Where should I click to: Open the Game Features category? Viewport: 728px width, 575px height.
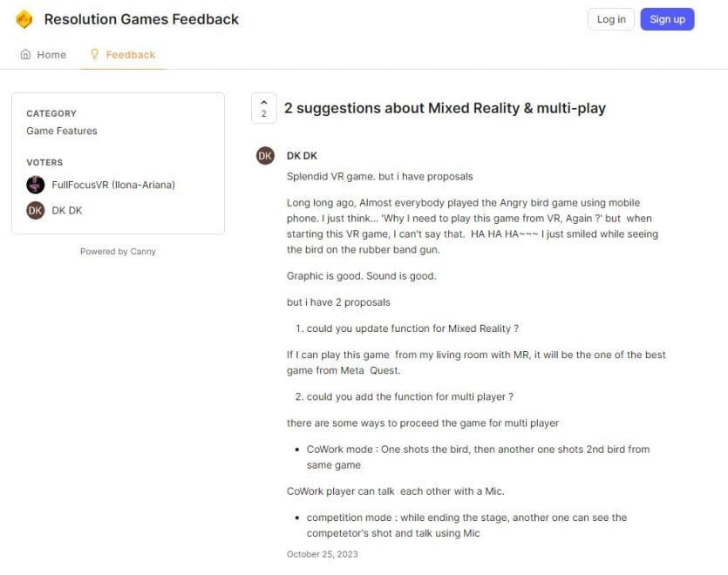click(62, 131)
